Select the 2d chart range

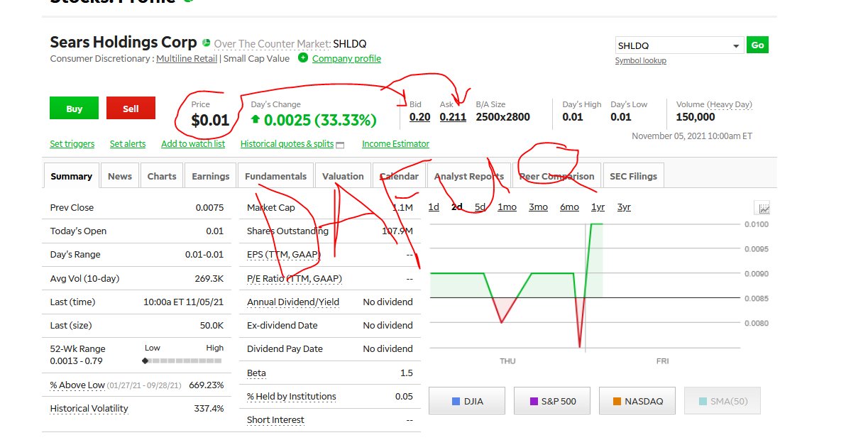[x=457, y=207]
